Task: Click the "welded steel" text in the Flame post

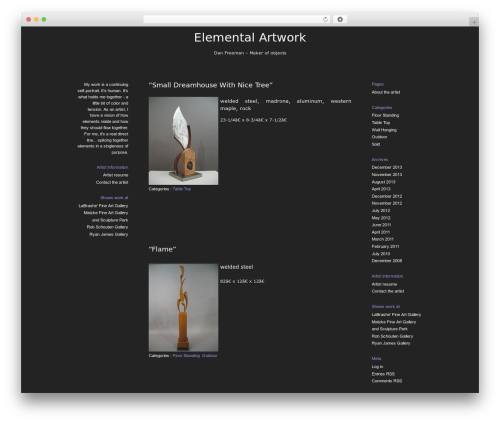Action: coord(236,267)
